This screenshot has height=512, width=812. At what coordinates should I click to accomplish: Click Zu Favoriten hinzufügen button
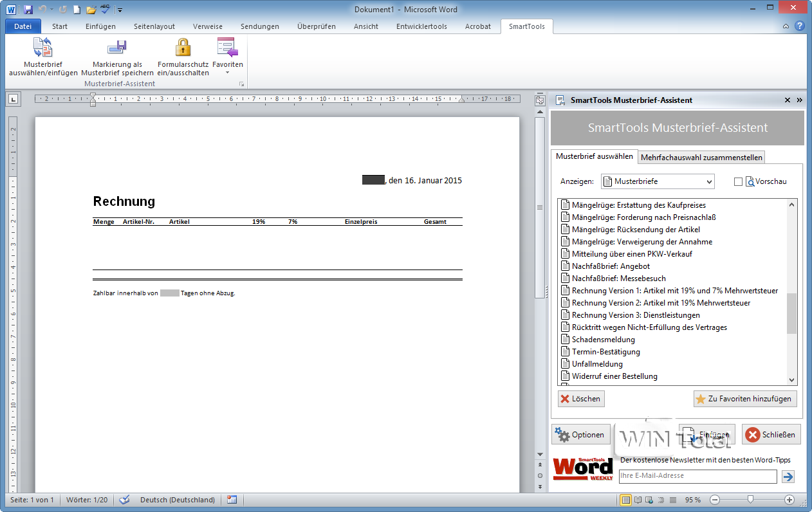click(745, 399)
